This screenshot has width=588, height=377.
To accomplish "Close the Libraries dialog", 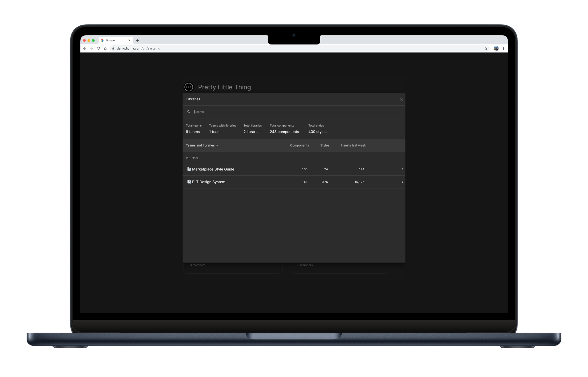I will coord(401,99).
